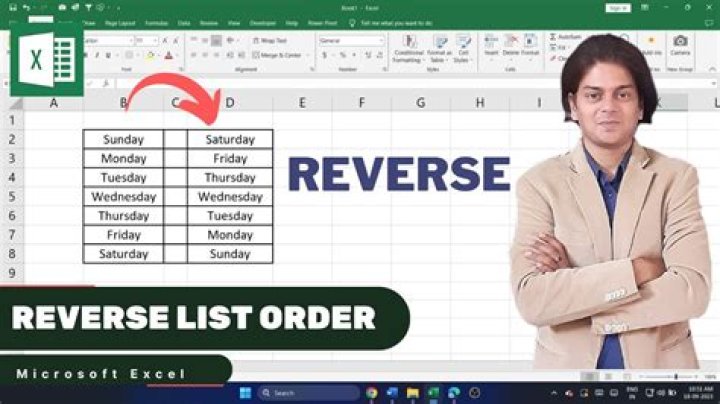
Task: Increase font size
Action: [x=165, y=40]
